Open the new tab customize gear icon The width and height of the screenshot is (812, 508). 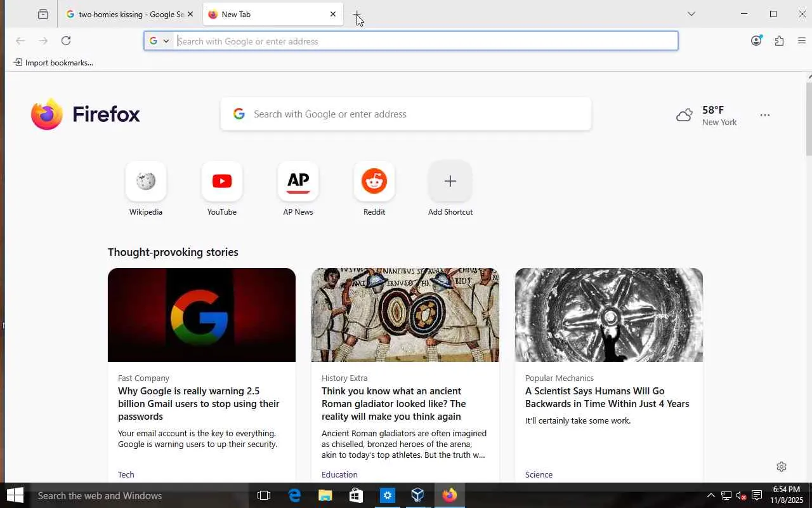click(x=782, y=467)
